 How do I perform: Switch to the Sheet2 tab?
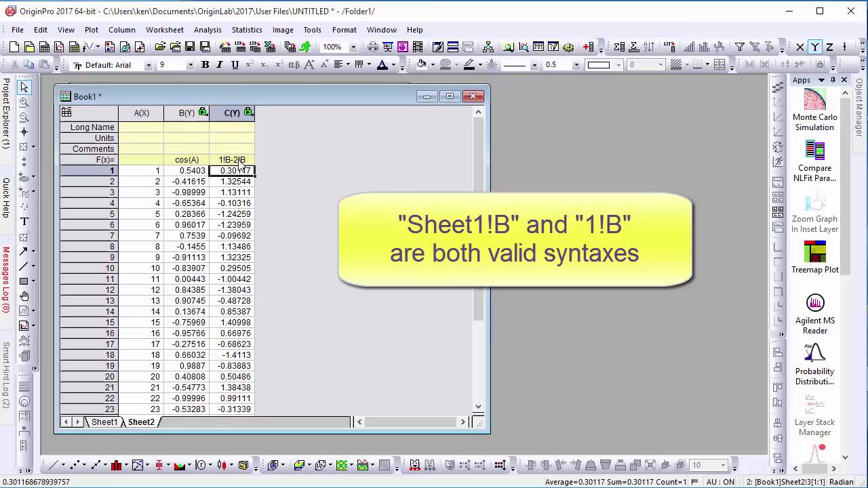141,422
